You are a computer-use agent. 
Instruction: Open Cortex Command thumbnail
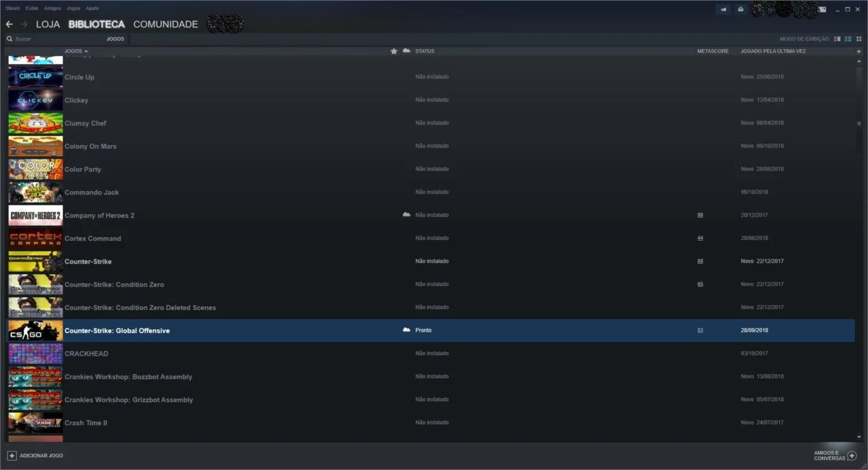tap(35, 238)
